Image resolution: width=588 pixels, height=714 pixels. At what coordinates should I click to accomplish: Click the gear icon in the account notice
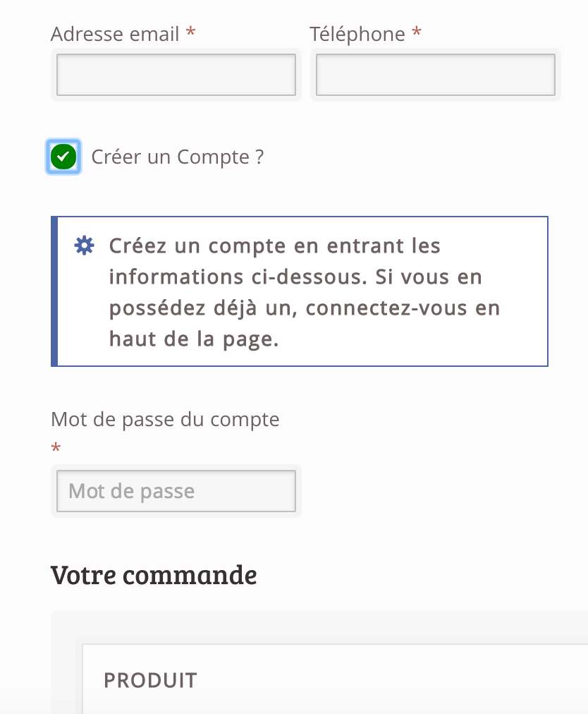[x=84, y=246]
